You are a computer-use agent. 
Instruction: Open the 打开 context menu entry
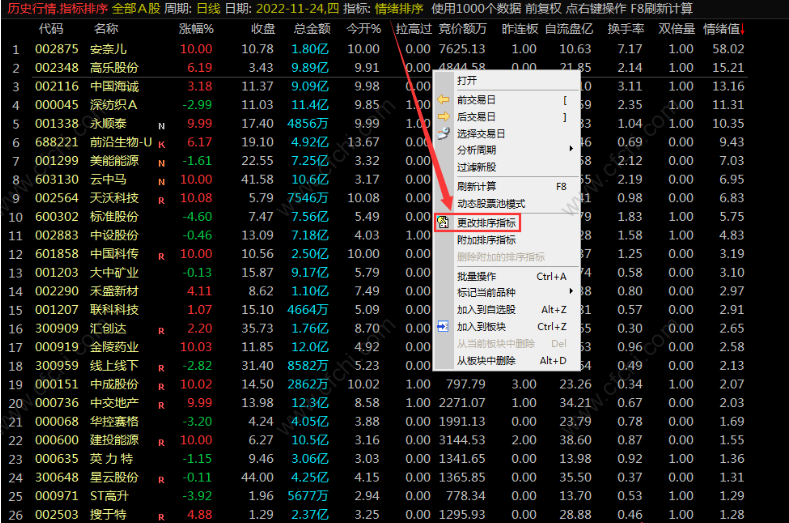507,81
